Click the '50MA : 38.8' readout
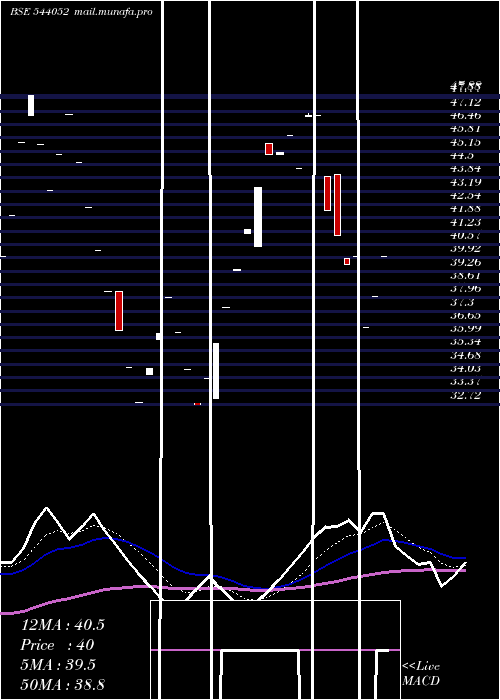Screen dimensions: 500x700 [62, 684]
